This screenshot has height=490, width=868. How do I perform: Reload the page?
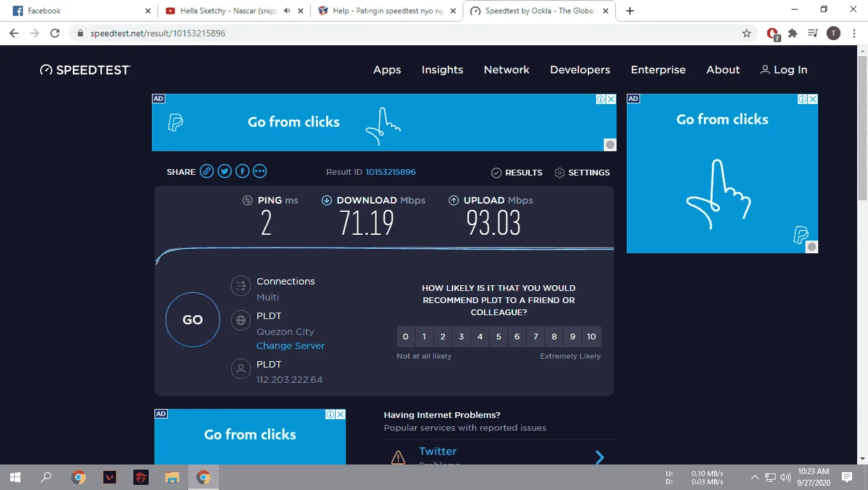point(55,33)
